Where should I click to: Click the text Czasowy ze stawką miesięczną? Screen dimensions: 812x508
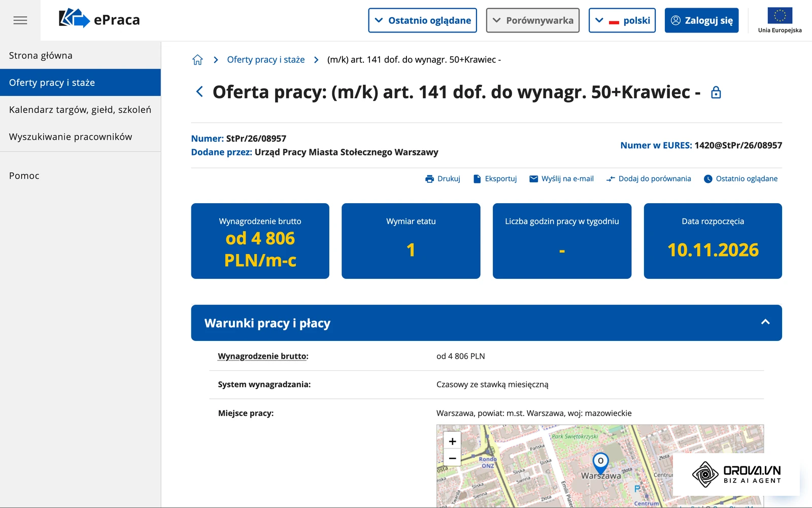[492, 385]
